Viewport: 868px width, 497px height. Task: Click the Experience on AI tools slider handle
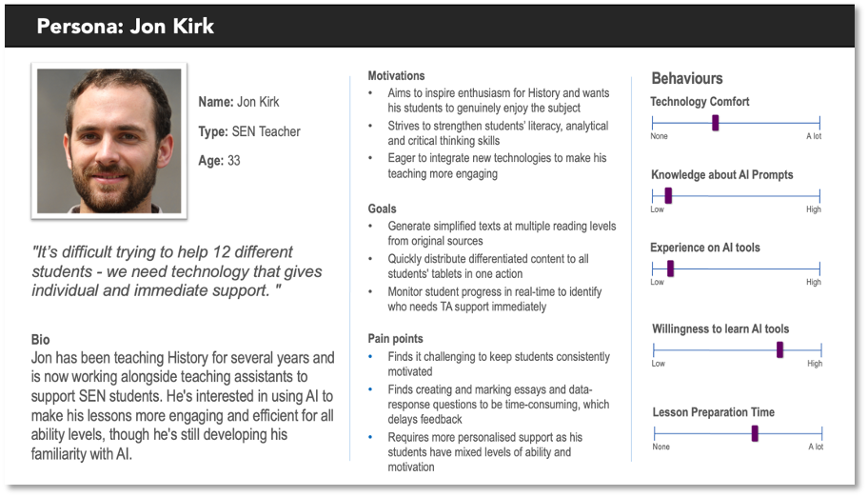(670, 268)
